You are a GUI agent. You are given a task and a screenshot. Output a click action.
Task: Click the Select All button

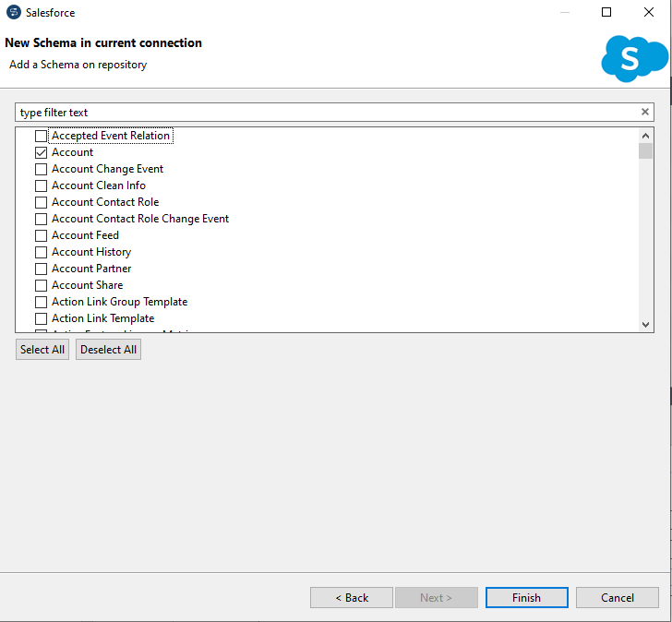pyautogui.click(x=42, y=350)
